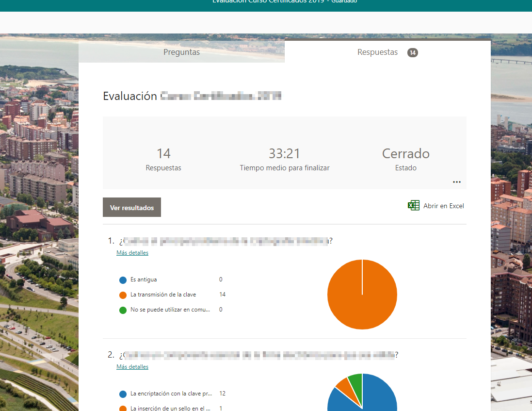Screen dimensions: 532x411
Task: Click blue swatch for La encriptación con la clave
Action: (123, 394)
